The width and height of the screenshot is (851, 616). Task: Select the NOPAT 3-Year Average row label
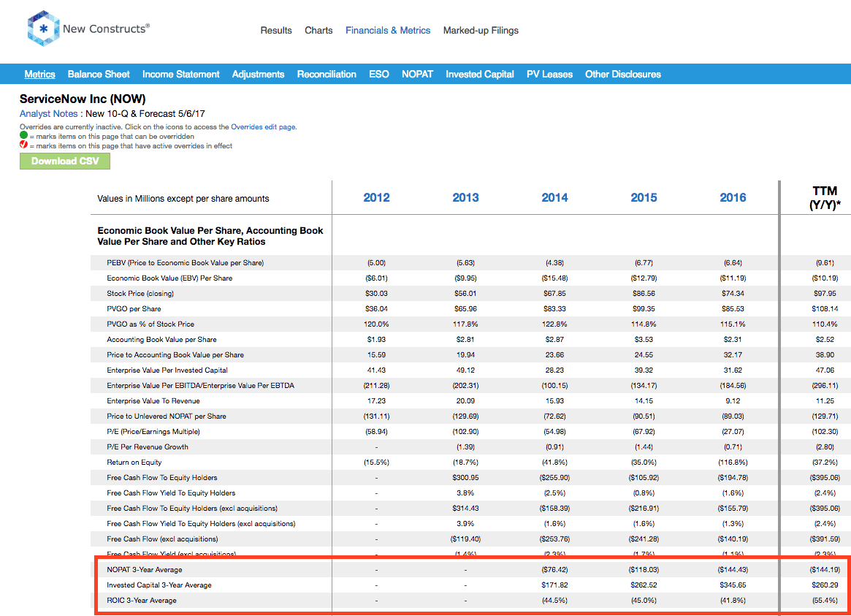pyautogui.click(x=145, y=570)
